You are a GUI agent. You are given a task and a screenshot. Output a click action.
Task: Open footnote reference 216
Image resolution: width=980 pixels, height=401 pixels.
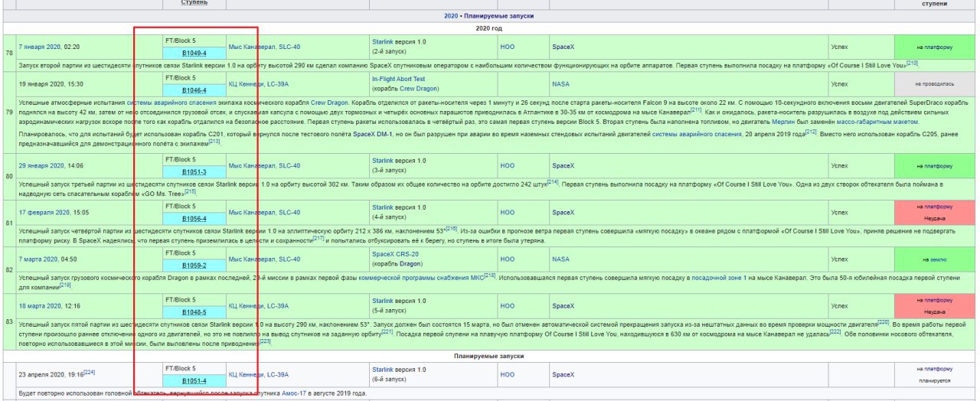[x=451, y=228]
